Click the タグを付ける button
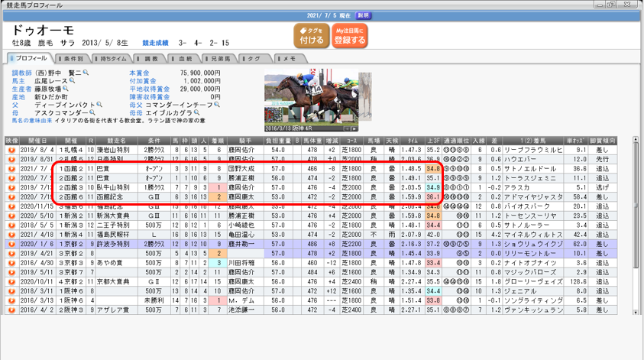The image size is (644, 360). pyautogui.click(x=310, y=35)
